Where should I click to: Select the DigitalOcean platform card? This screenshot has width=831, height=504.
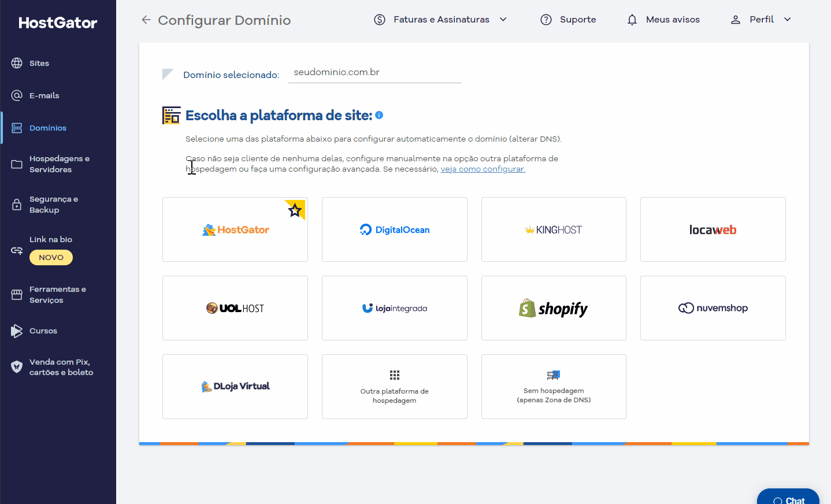(x=395, y=229)
